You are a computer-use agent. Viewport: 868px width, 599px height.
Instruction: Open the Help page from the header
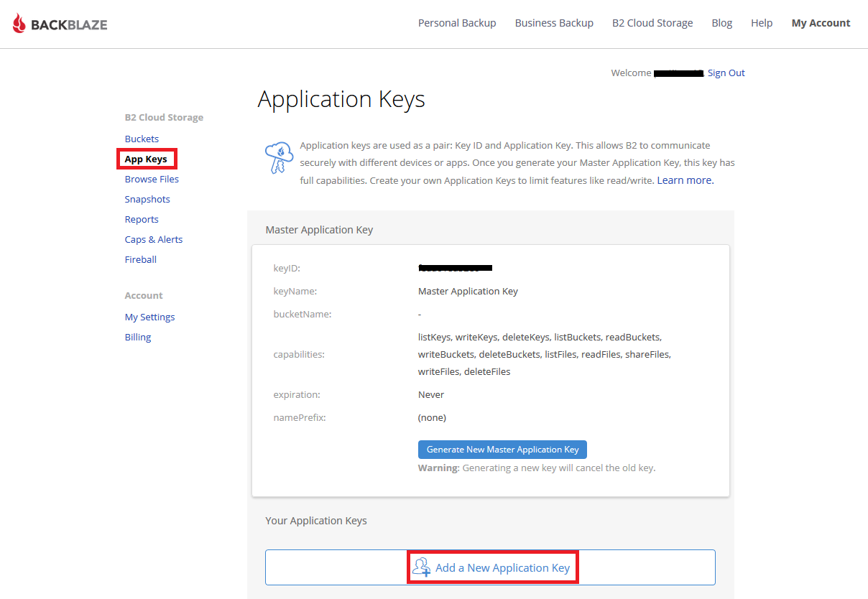click(x=762, y=23)
